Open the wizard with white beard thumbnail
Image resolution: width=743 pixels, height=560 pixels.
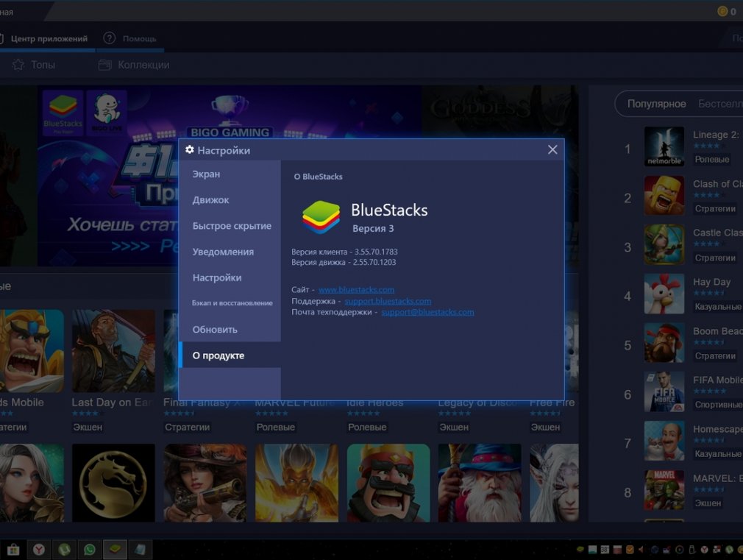[x=480, y=483]
